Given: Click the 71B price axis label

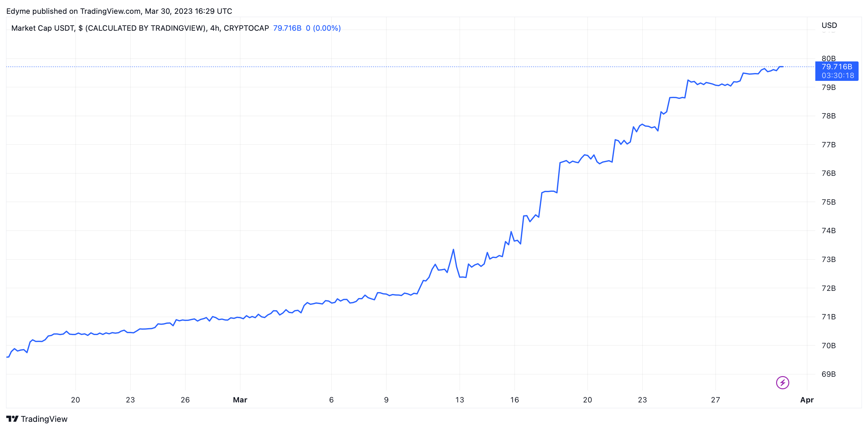Looking at the screenshot, I should 828,317.
